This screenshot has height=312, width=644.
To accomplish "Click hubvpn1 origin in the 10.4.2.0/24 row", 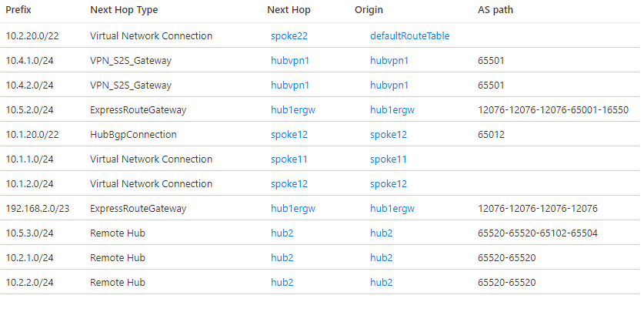I will pos(389,86).
